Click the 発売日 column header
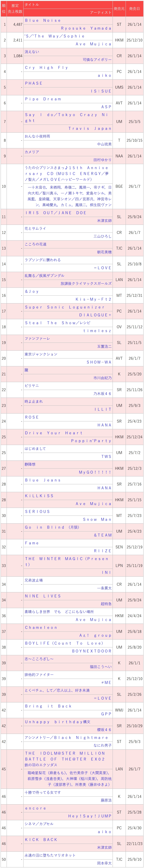Screen dimensions: 144x868 click(134, 8)
